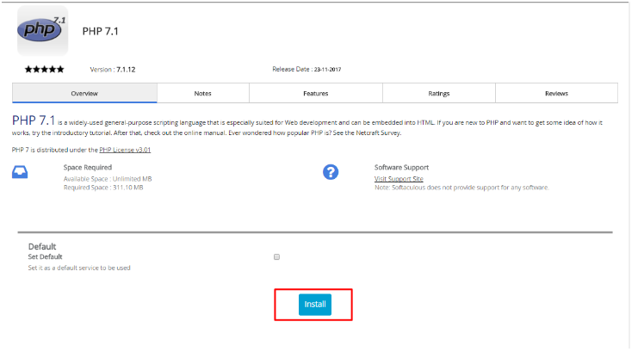Open the PHP License v3.01 link

[x=125, y=150]
